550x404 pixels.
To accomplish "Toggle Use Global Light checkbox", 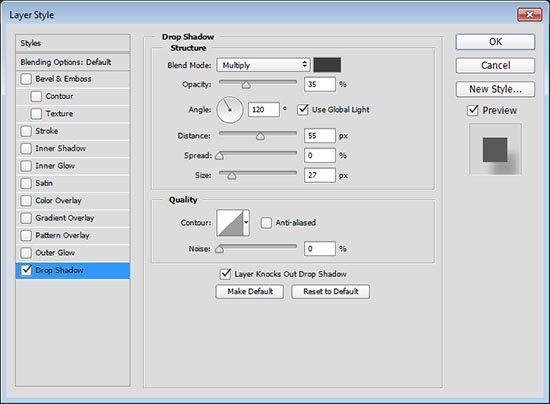I will click(303, 109).
